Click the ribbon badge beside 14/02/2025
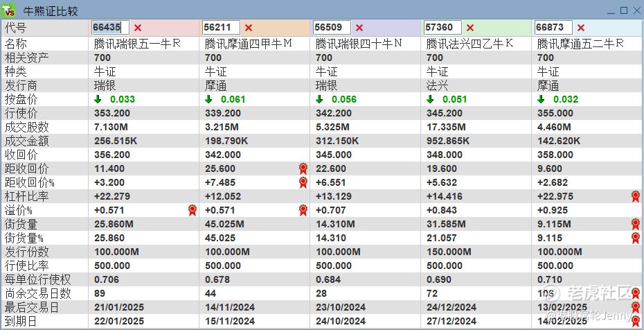This screenshot has height=330, width=644. point(636,322)
